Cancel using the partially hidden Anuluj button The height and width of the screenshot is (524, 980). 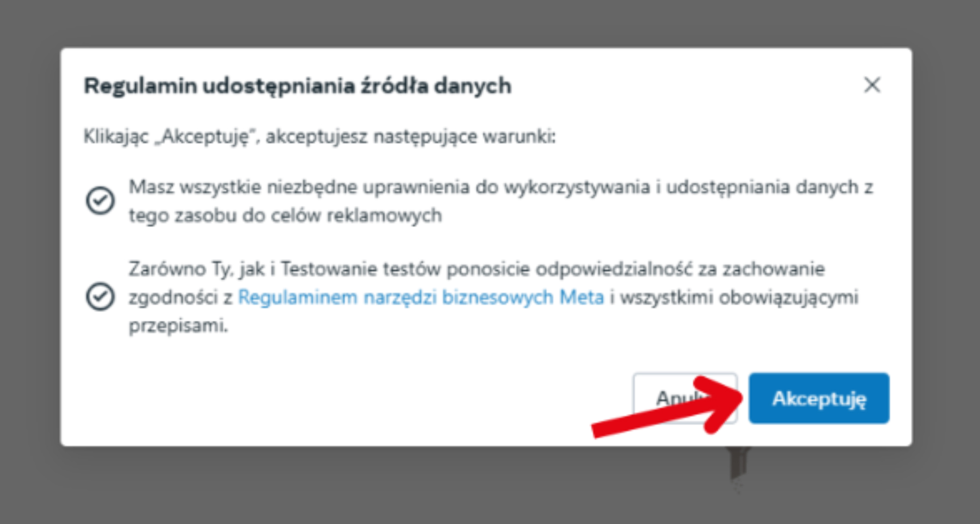coord(684,398)
